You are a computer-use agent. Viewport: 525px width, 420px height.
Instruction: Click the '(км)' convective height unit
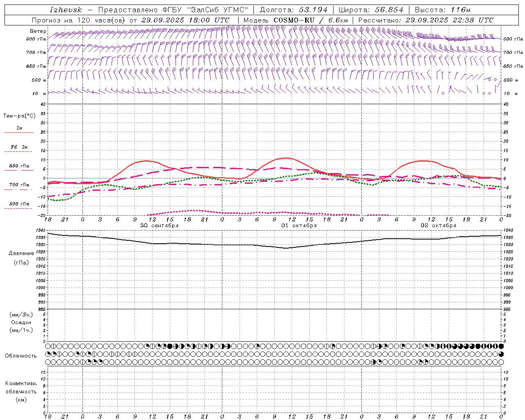pyautogui.click(x=21, y=399)
